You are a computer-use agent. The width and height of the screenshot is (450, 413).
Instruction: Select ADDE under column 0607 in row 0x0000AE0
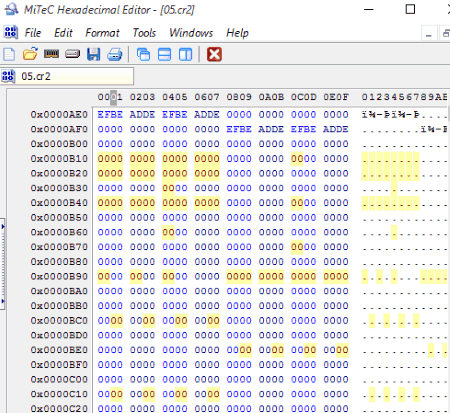pyautogui.click(x=207, y=114)
